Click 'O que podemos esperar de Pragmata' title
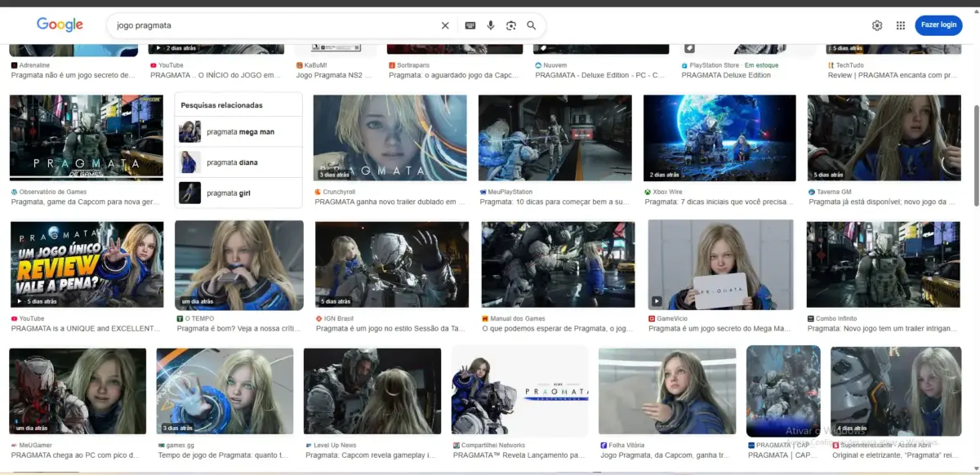Image resolution: width=980 pixels, height=475 pixels. coord(557,329)
